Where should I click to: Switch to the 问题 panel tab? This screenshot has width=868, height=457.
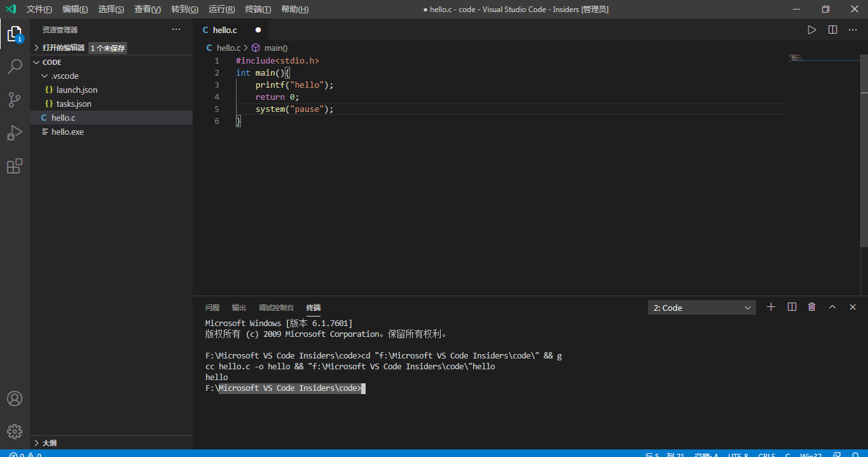212,308
